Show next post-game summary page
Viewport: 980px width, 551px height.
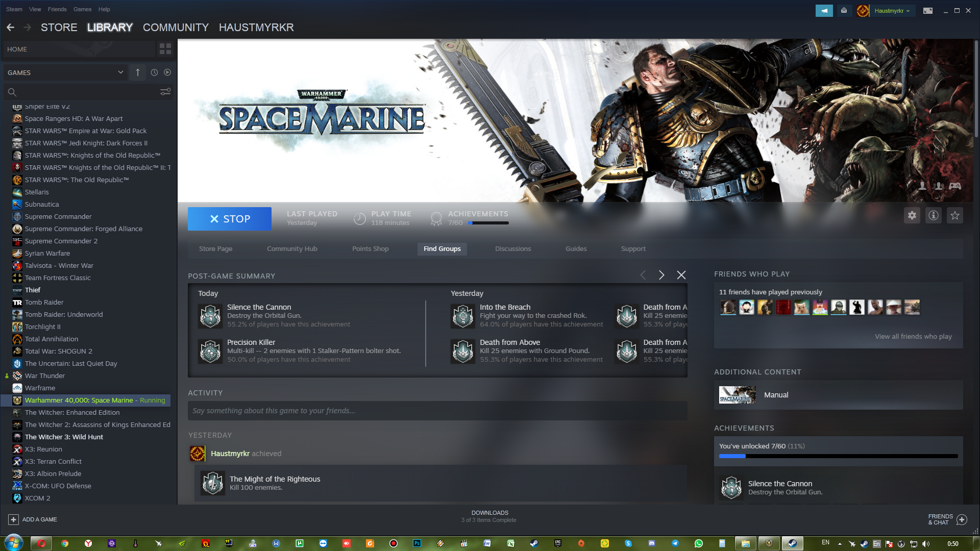[x=661, y=275]
